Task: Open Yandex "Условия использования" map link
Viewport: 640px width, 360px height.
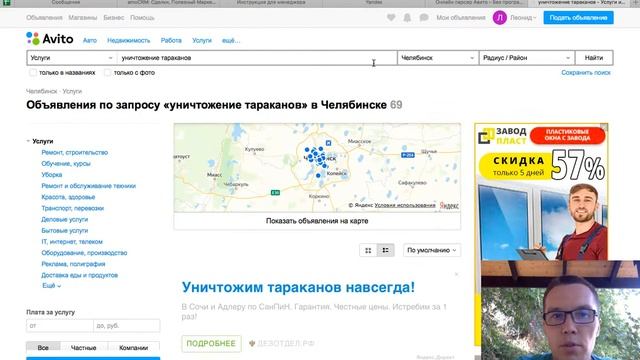Action: pos(405,205)
